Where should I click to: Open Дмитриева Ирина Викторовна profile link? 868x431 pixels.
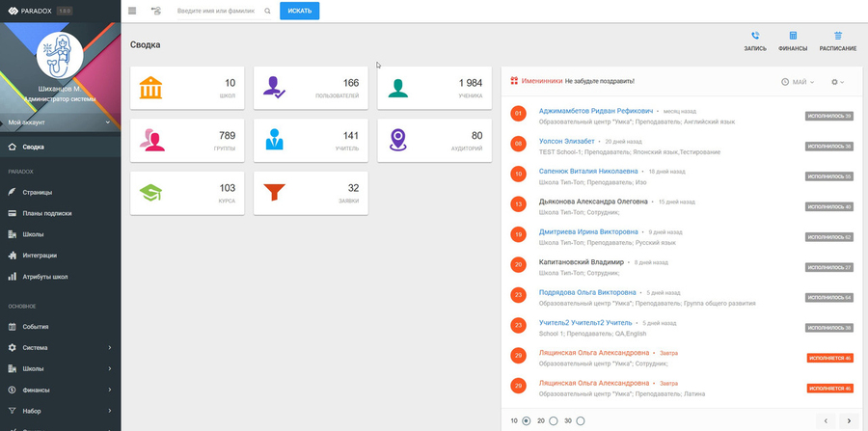[x=588, y=231]
